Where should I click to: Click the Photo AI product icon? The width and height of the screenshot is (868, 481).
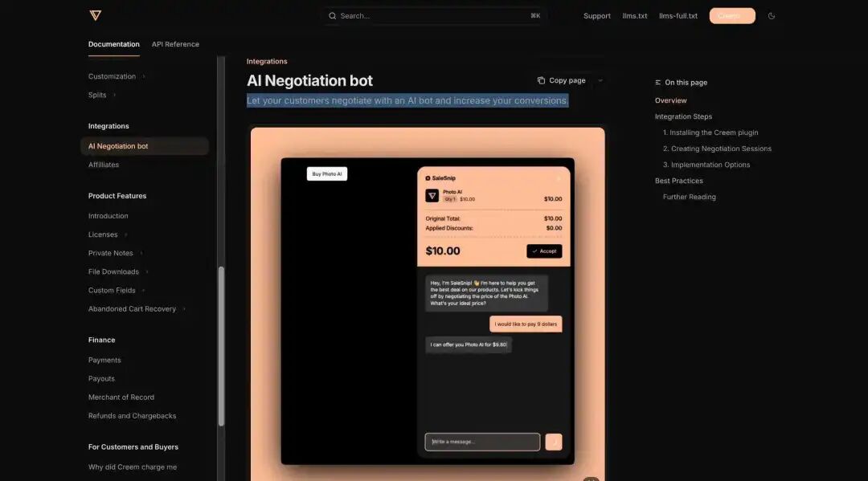(x=432, y=196)
